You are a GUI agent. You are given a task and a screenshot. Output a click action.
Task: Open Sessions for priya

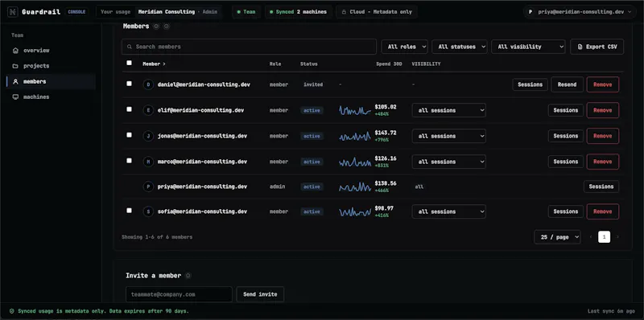[601, 187]
